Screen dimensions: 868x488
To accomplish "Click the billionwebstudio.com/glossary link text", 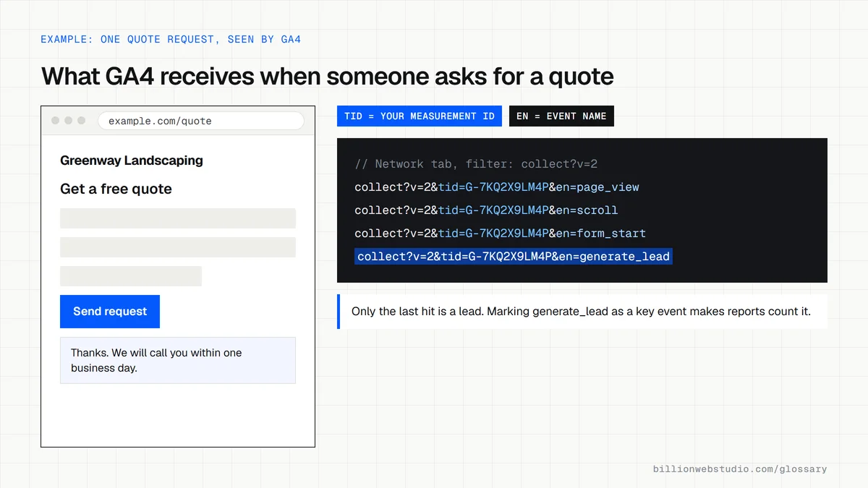I will 740,469.
